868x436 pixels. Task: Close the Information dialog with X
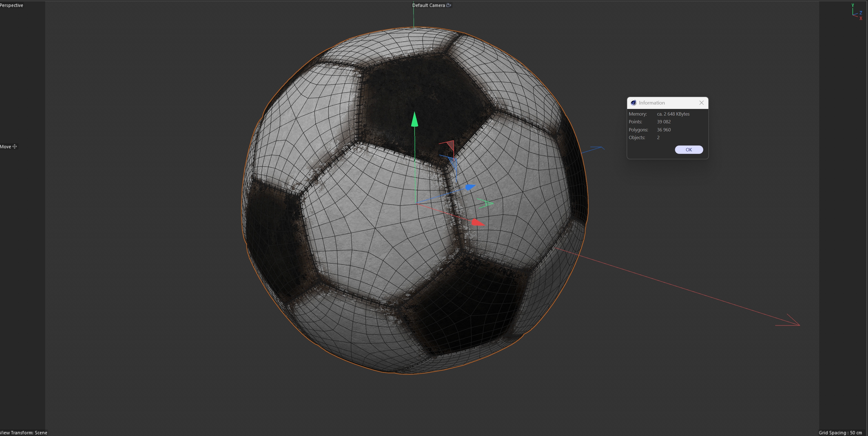tap(701, 103)
